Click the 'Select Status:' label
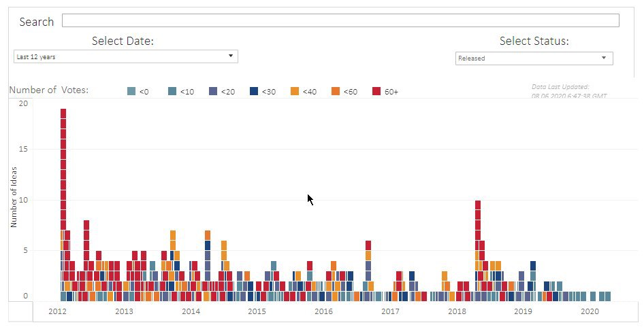The height and width of the screenshot is (327, 644). (x=534, y=41)
